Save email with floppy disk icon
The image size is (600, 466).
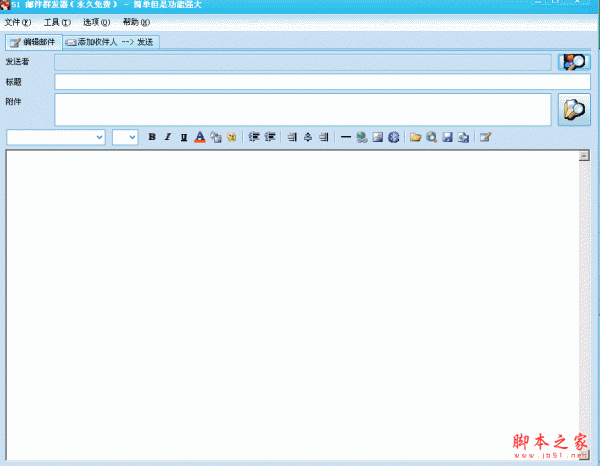click(x=448, y=137)
